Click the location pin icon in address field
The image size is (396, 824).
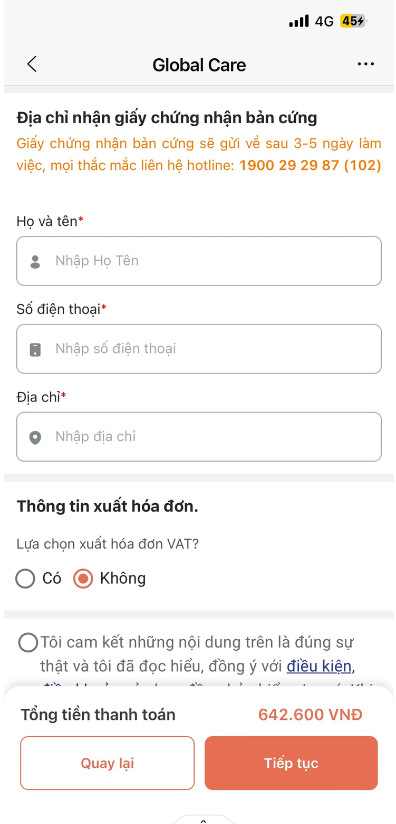coord(35,437)
